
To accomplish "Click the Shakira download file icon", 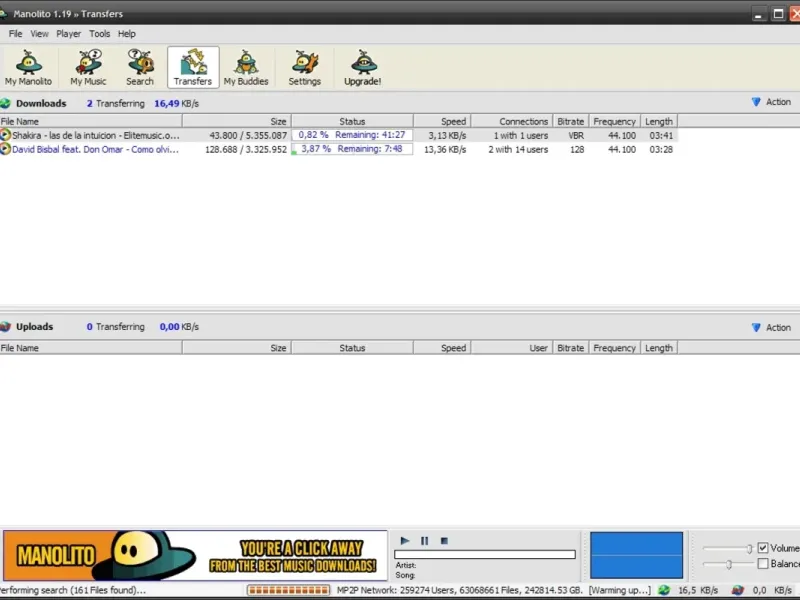I will [6, 135].
